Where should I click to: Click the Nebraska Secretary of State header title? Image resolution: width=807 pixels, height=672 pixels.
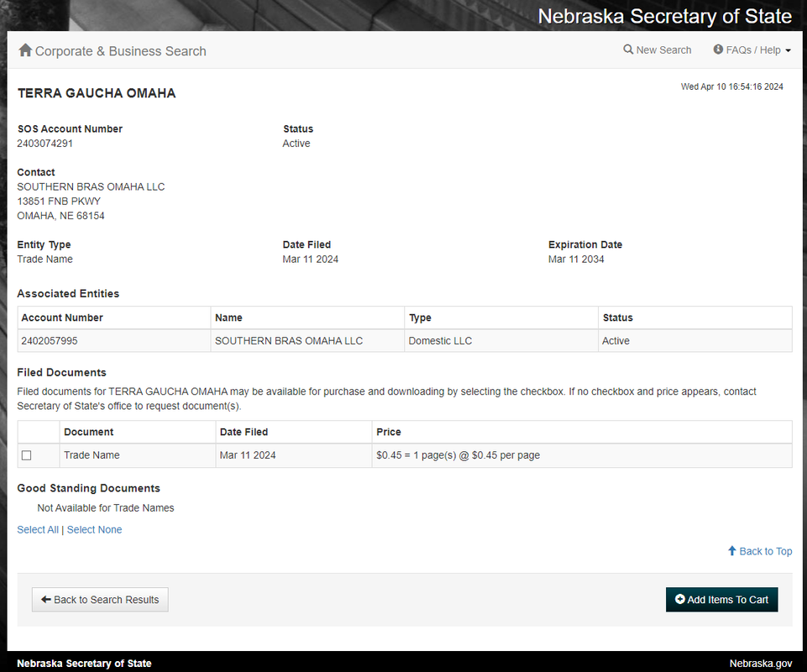664,17
